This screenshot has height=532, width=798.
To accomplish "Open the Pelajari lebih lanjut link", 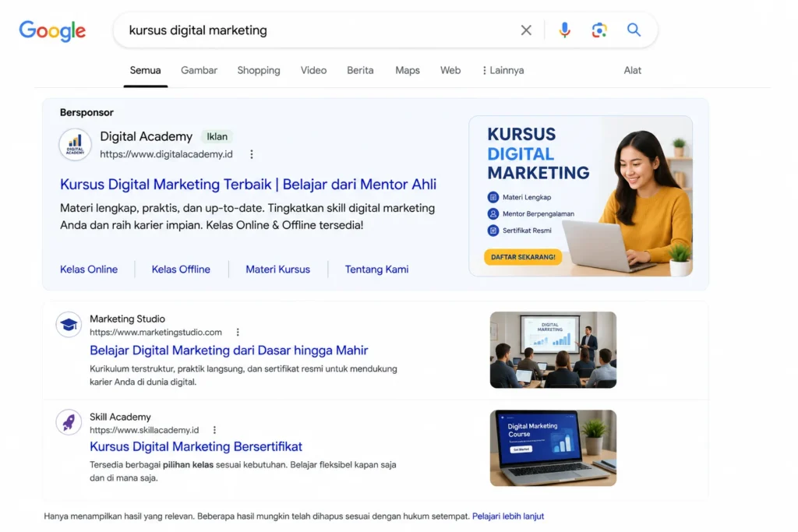I will click(x=508, y=516).
